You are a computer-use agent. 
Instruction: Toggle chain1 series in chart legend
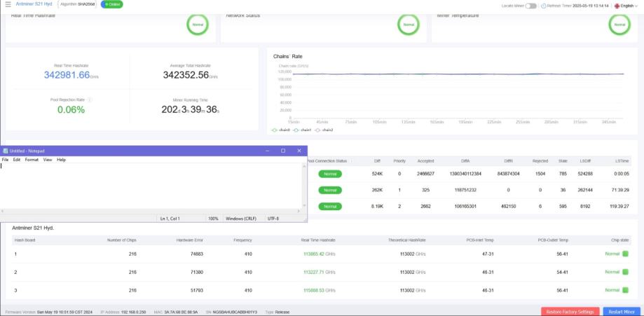(x=303, y=130)
